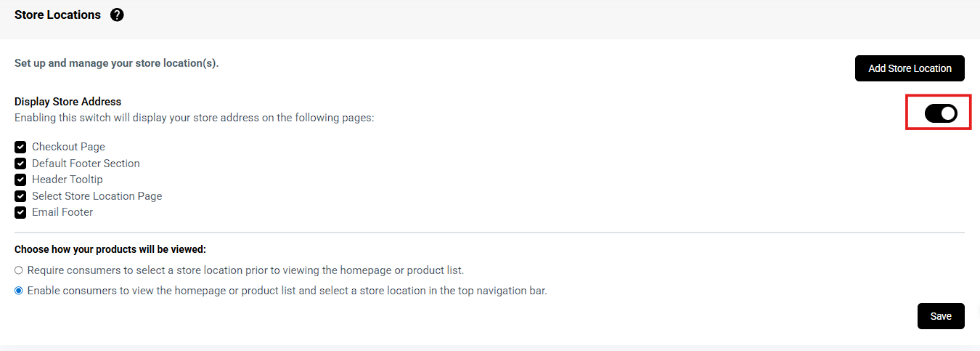This screenshot has width=980, height=351.
Task: Uncheck the Select Store Location Page checkbox box
Action: [x=20, y=196]
